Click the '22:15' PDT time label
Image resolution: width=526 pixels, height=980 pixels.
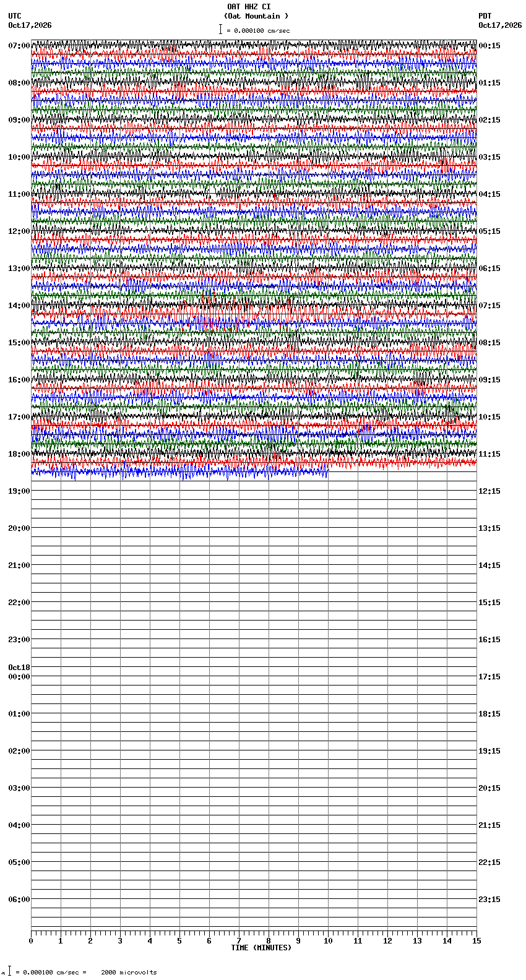click(489, 862)
